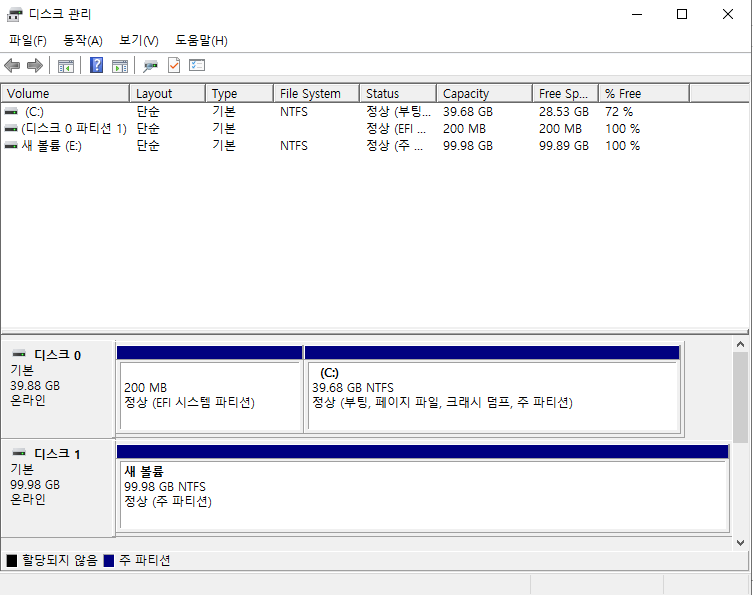Click the checkmark document toolbar icon
Image resolution: width=753 pixels, height=595 pixels.
coord(174,65)
